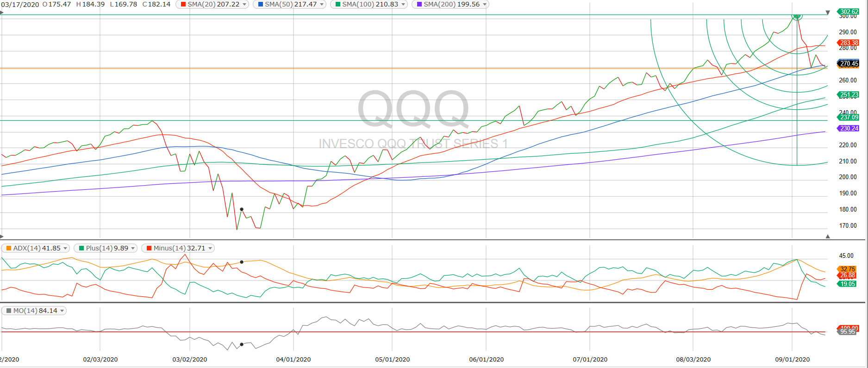Screen dimensions: 868x368
Task: Click the red 26.88 Minus value tag
Action: point(847,275)
